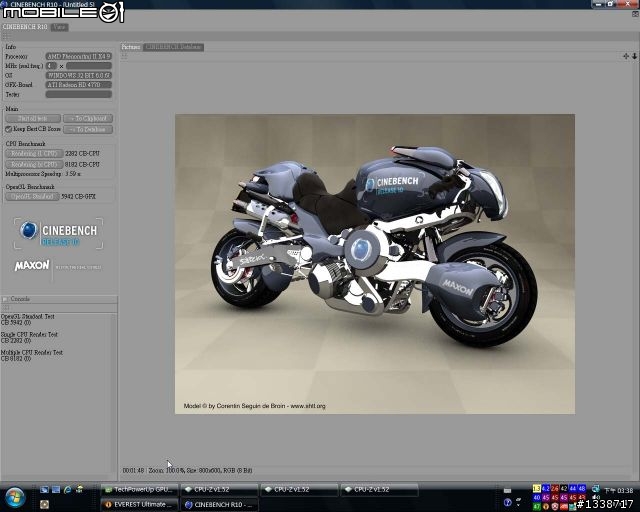Click the GFX-Board field

point(78,85)
